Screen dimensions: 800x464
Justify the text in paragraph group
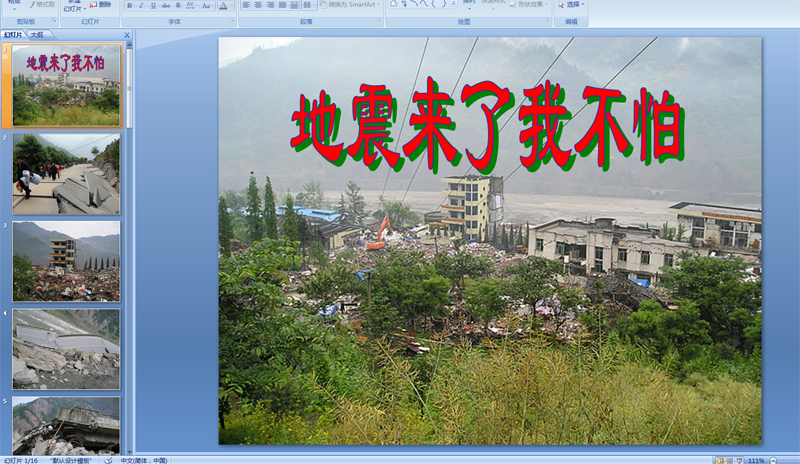click(x=282, y=5)
